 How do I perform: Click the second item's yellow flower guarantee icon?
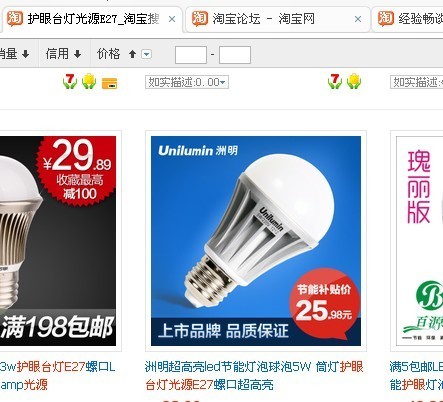point(354,81)
